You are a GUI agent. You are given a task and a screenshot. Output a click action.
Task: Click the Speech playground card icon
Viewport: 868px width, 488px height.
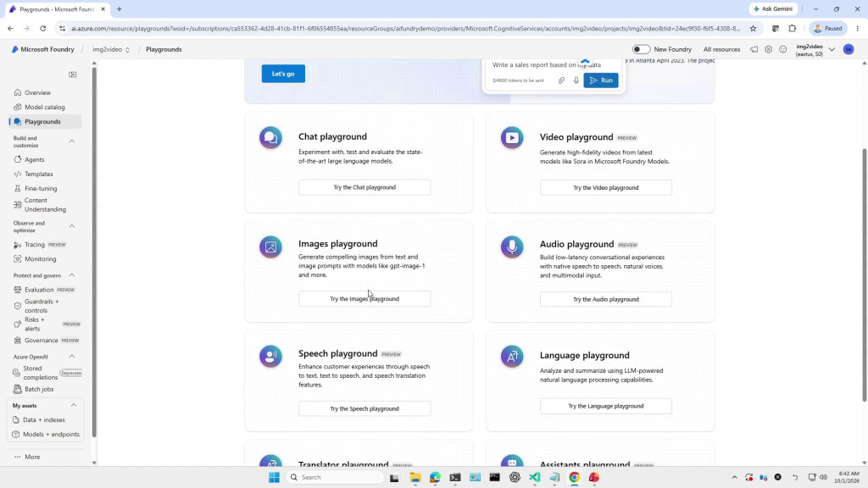(x=270, y=357)
